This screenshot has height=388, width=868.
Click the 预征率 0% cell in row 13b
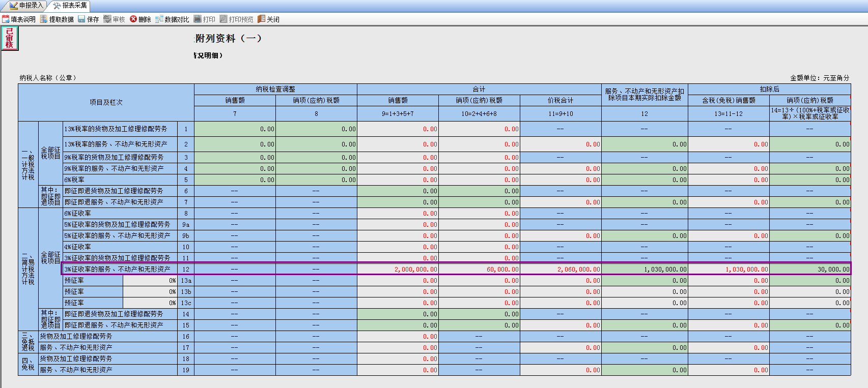tap(150, 291)
